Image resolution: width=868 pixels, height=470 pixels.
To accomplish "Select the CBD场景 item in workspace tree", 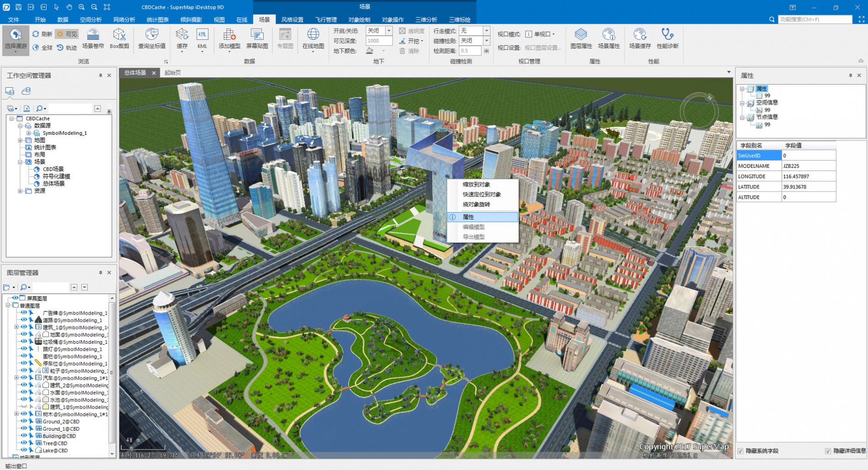I will (53, 169).
